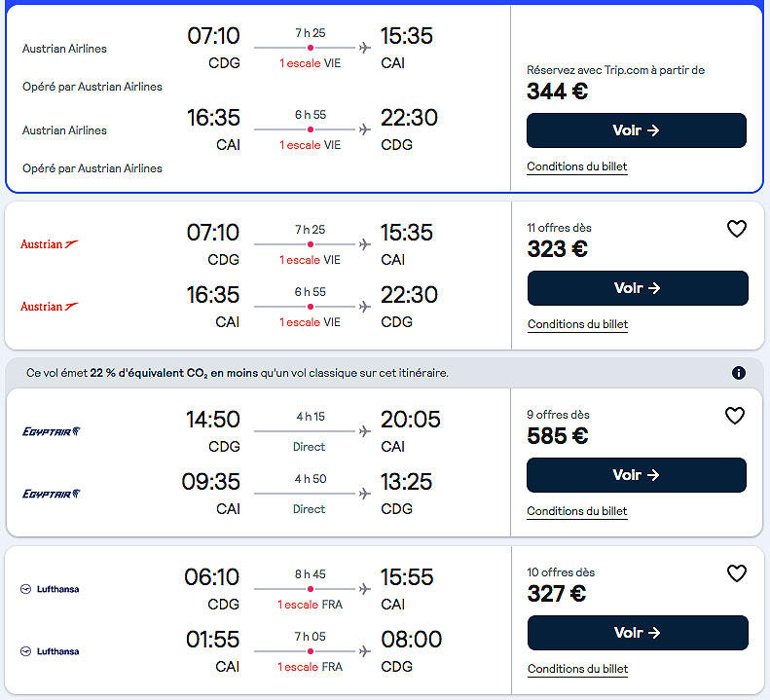770x700 pixels.
Task: Favorite the 327 € Lufthansa flight
Action: pyautogui.click(x=737, y=573)
